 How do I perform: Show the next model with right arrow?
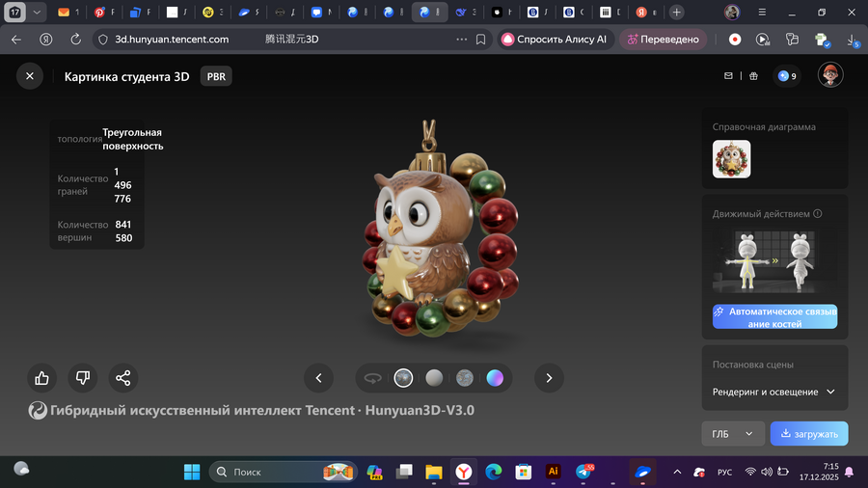(549, 378)
